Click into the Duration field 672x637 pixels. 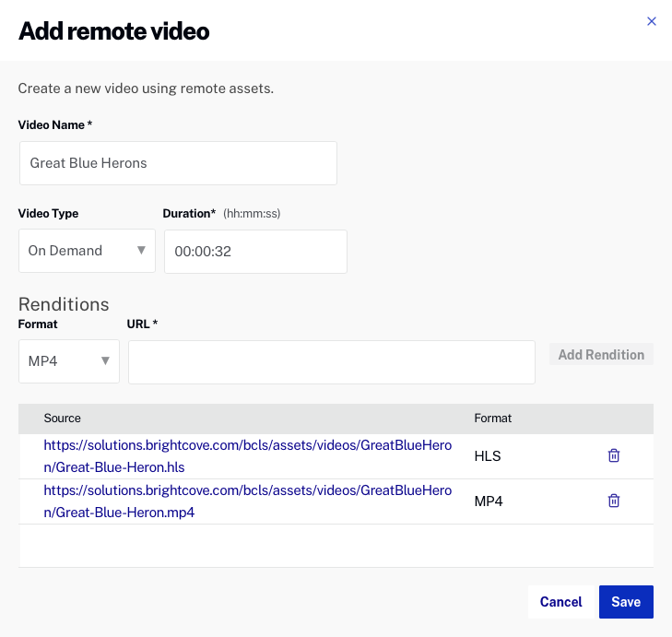click(255, 252)
